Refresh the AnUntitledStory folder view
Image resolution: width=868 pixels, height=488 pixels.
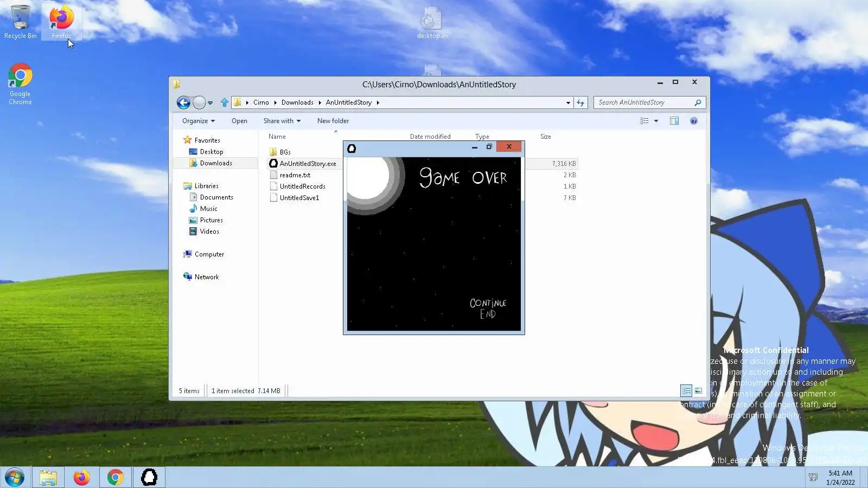[580, 102]
